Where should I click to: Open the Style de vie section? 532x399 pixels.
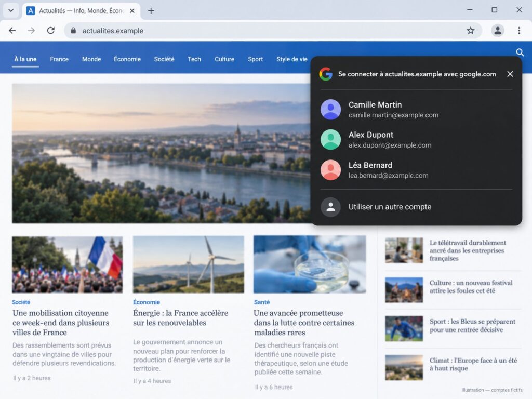[292, 59]
